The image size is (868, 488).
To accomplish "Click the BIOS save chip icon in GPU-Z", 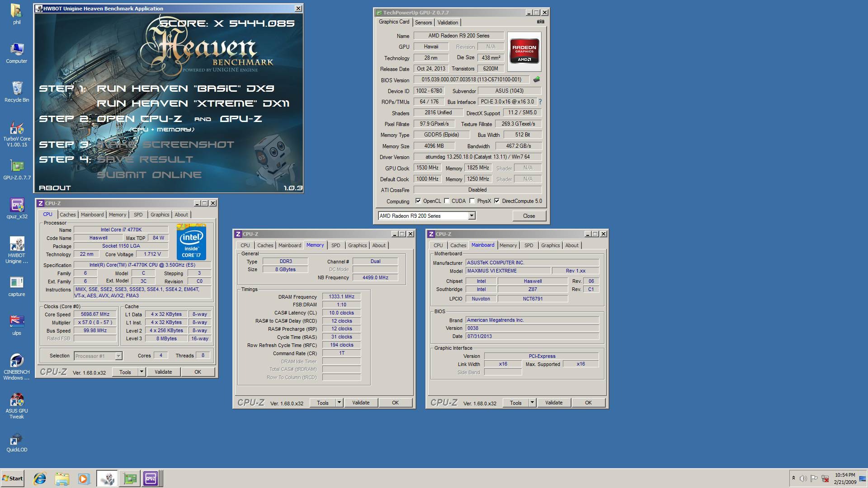I will click(537, 80).
